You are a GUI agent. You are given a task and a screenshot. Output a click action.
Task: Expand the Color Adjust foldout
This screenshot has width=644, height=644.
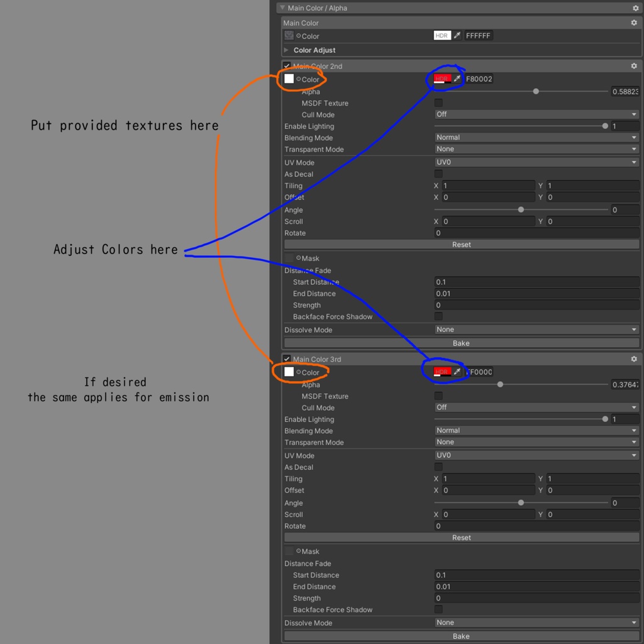[286, 50]
